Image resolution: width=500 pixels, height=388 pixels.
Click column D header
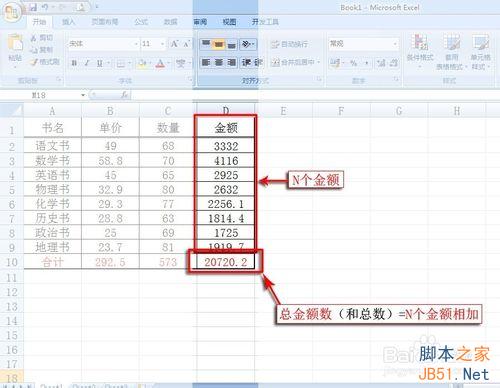pyautogui.click(x=226, y=110)
